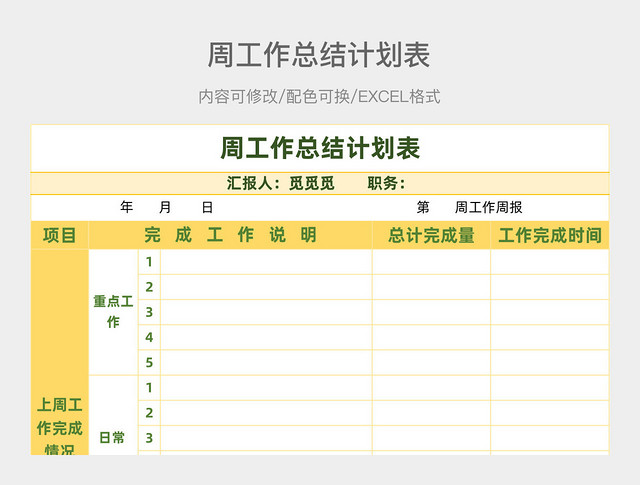Select the 项目 header cell
640x485 pixels.
click(x=60, y=235)
